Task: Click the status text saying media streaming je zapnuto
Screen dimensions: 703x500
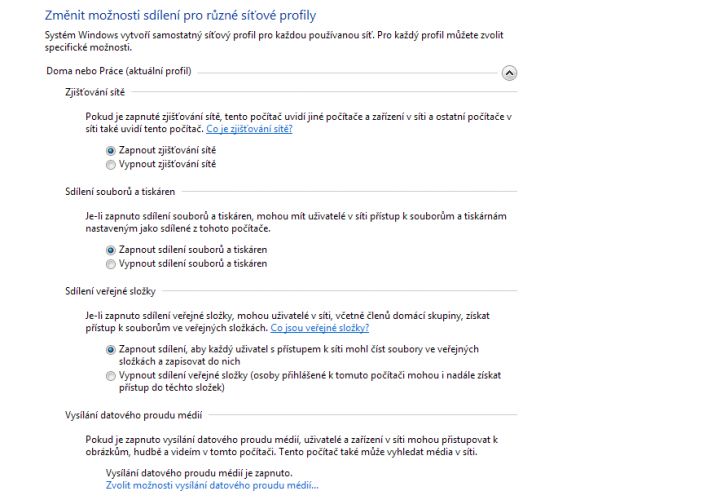Action: [x=199, y=473]
